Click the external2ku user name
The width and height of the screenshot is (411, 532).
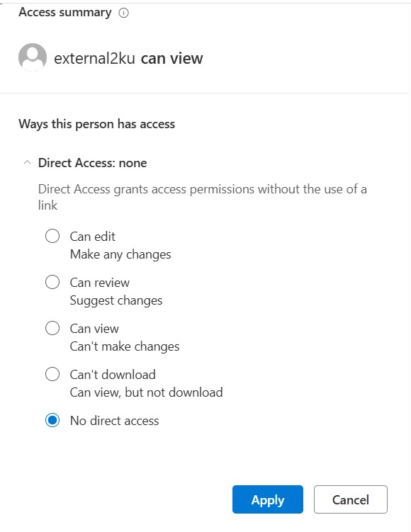click(x=95, y=58)
